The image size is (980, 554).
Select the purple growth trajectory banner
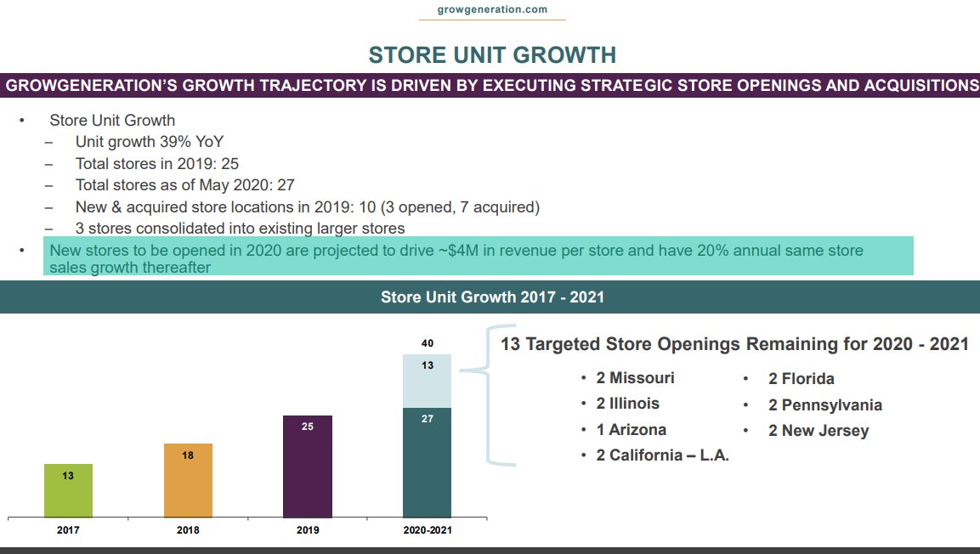click(x=490, y=85)
